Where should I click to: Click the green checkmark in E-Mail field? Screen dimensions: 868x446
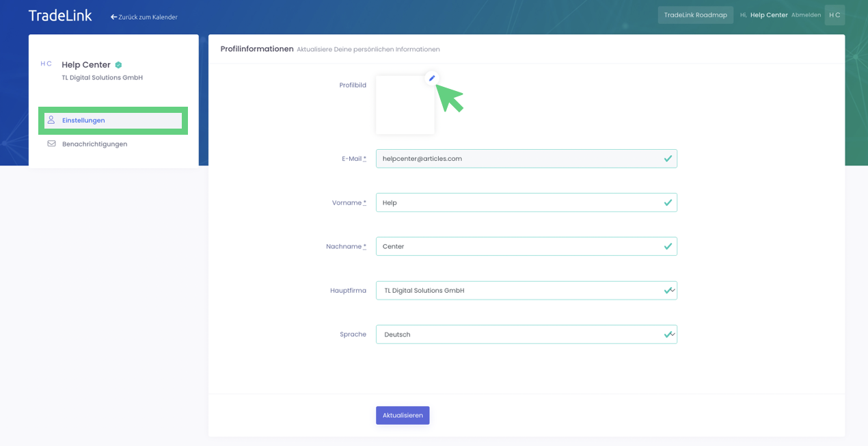668,159
